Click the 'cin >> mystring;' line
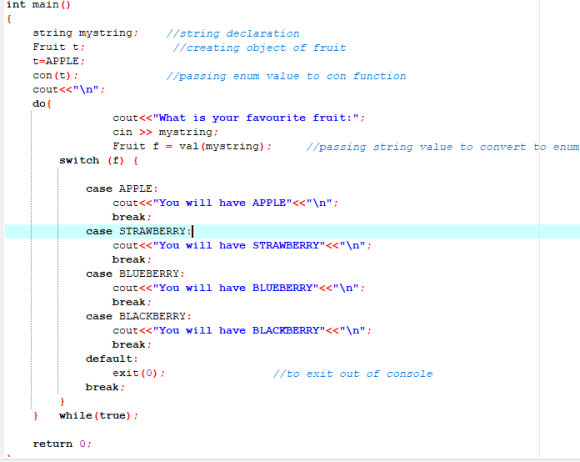Image resolution: width=580 pixels, height=462 pixels. pos(165,132)
